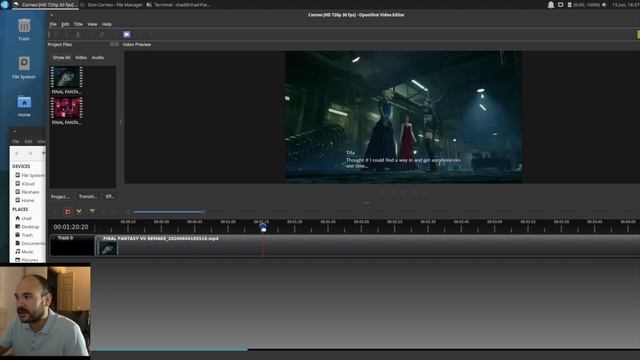Select File System in file manager sidebar
Viewport: 640px width, 360px height.
(x=29, y=175)
